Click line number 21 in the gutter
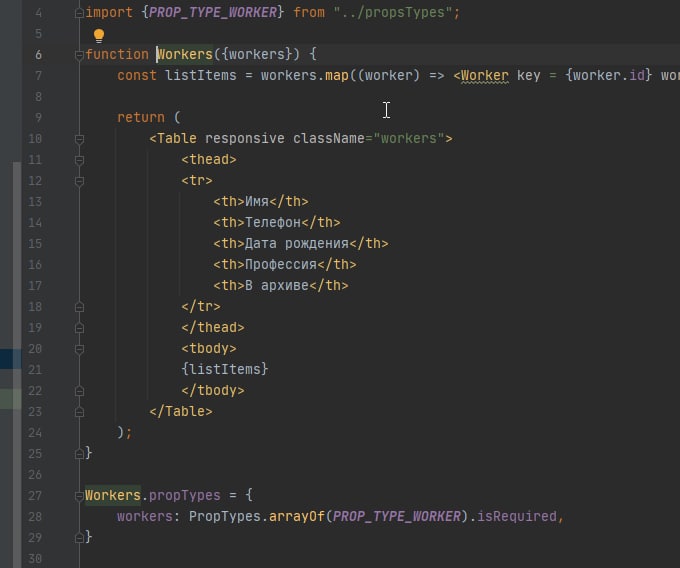The width and height of the screenshot is (680, 568). [x=35, y=370]
